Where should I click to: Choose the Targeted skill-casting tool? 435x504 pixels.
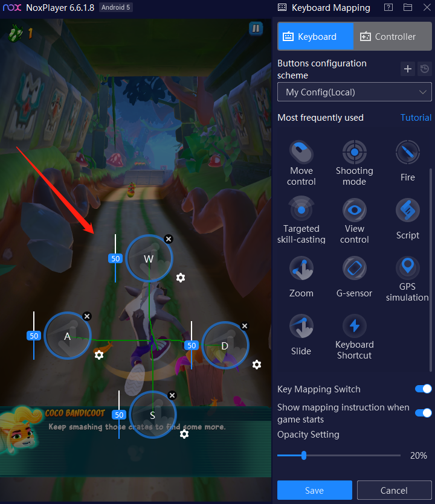coord(301,220)
